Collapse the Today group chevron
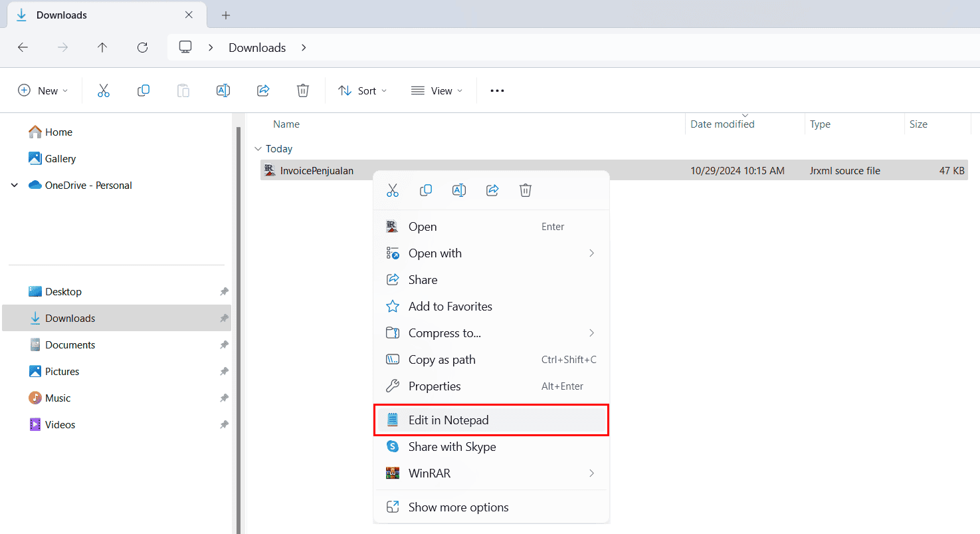This screenshot has width=980, height=534. pos(258,149)
